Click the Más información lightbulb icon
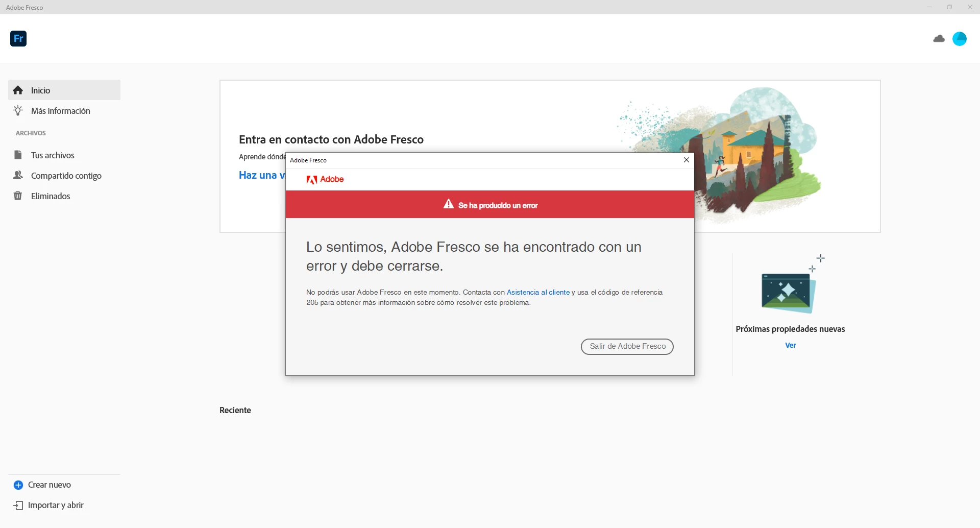980x528 pixels. [18, 111]
